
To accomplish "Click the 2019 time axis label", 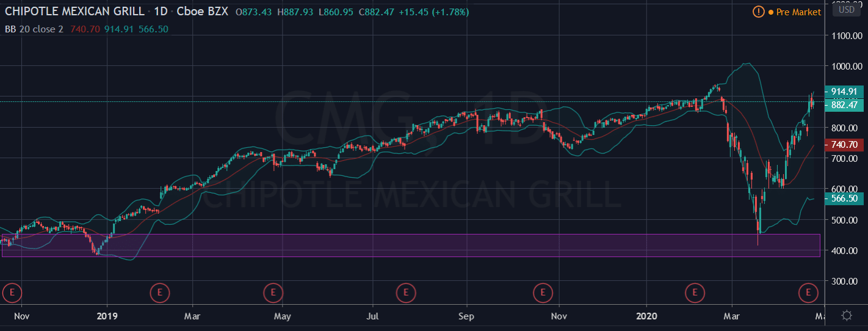I will pos(107,316).
